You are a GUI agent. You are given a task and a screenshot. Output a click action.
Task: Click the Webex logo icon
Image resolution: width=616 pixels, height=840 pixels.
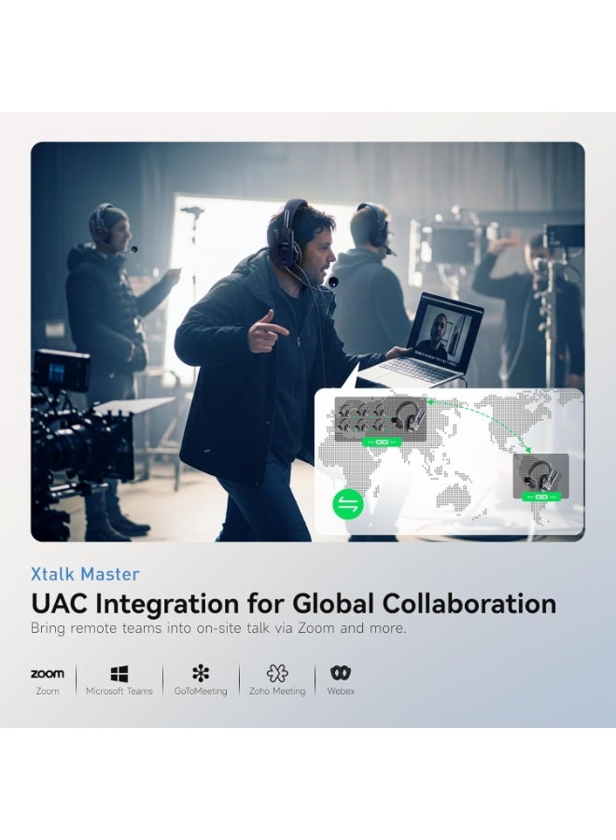340,673
